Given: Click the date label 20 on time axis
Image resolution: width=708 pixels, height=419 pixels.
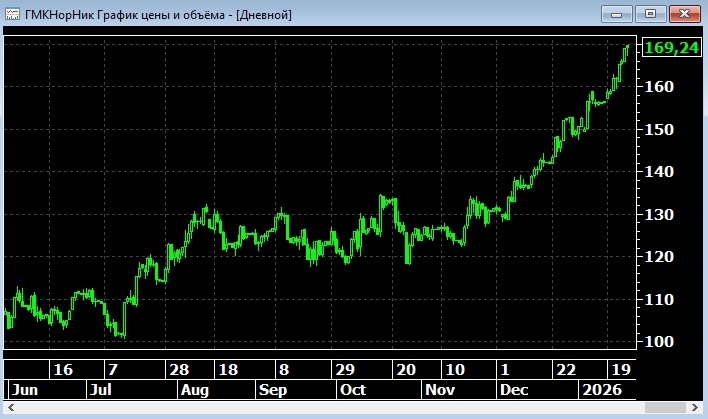Looking at the screenshot, I should point(406,370).
